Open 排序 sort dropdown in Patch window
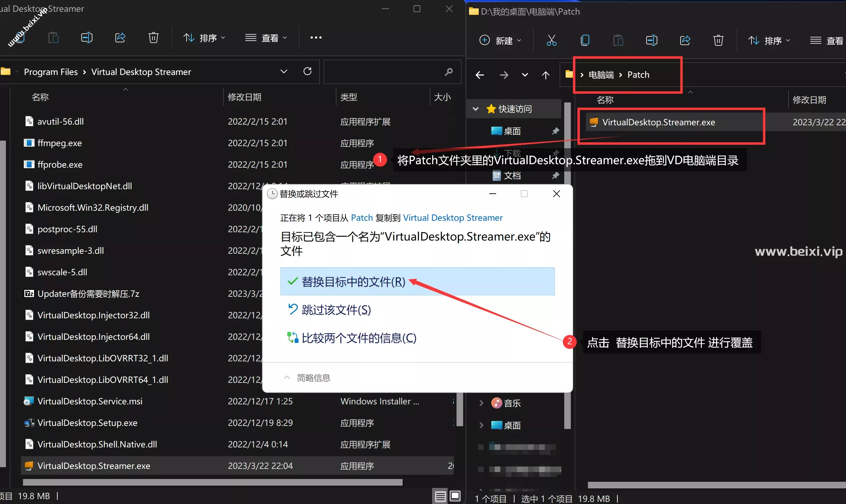The image size is (846, 504). [x=769, y=40]
